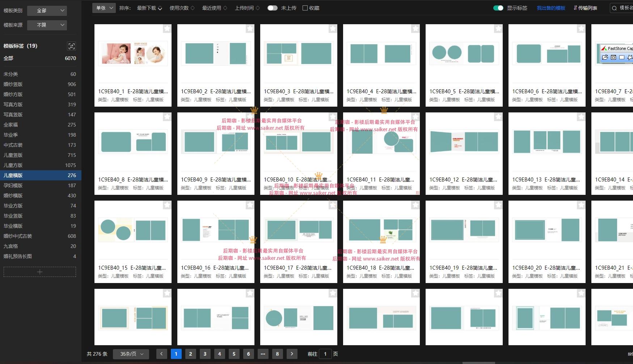The width and height of the screenshot is (633, 364).
Task: Select the 全家福 tag
Action: [x=40, y=125]
